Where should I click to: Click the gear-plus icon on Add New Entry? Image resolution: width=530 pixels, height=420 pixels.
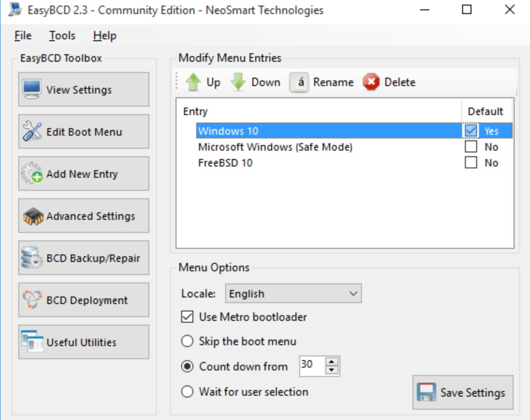pos(32,173)
